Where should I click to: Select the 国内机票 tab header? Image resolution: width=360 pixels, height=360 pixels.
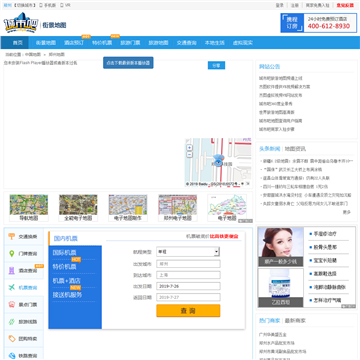[x=66, y=239]
